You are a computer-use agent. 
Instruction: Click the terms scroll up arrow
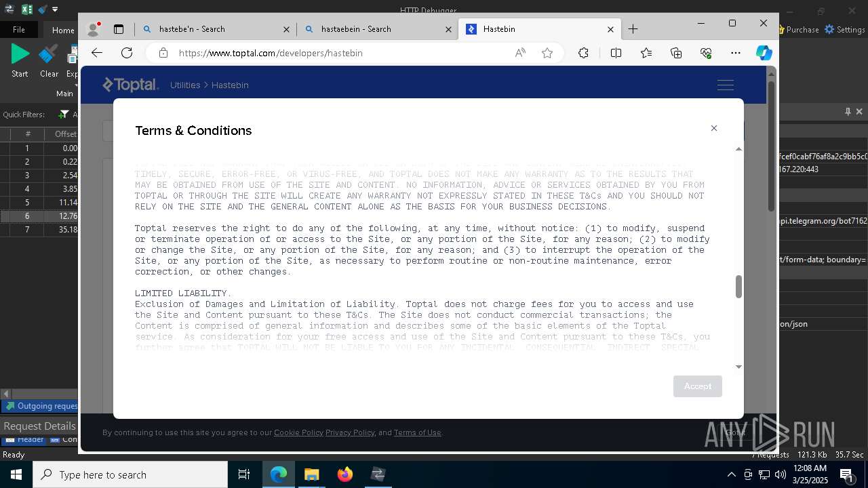738,149
